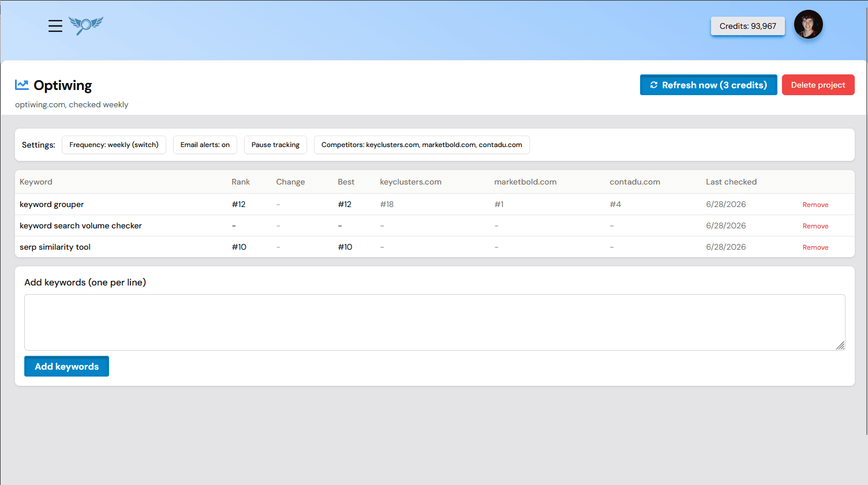
Task: Click the Best column header
Action: pyautogui.click(x=346, y=182)
